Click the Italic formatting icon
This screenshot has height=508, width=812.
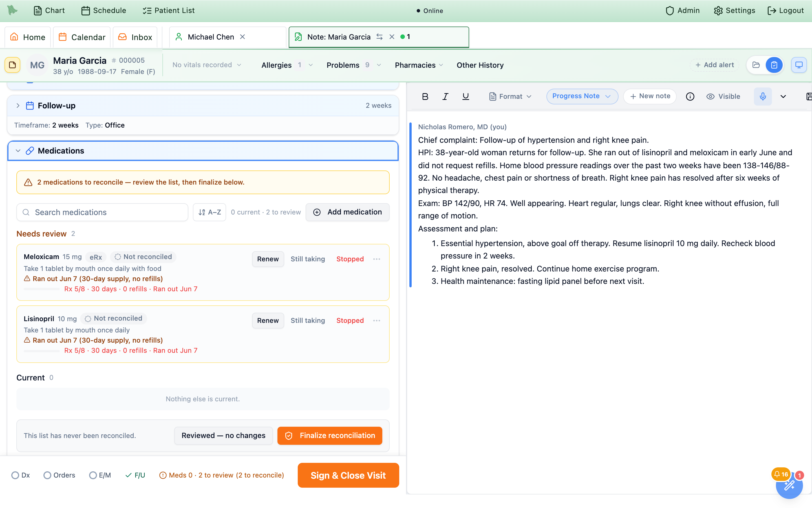[x=445, y=97]
